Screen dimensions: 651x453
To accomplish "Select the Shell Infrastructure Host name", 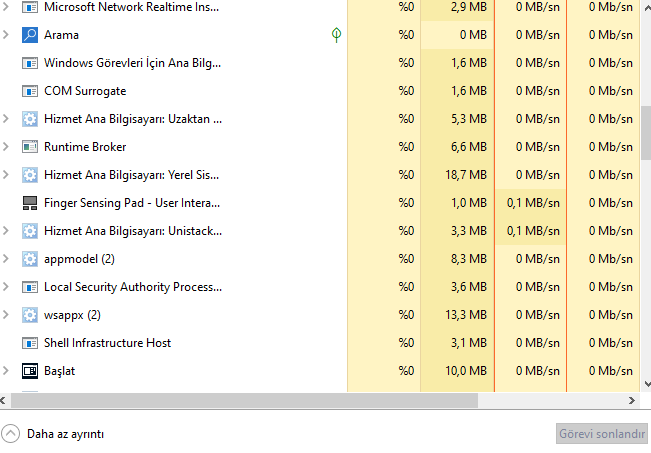I will point(108,343).
